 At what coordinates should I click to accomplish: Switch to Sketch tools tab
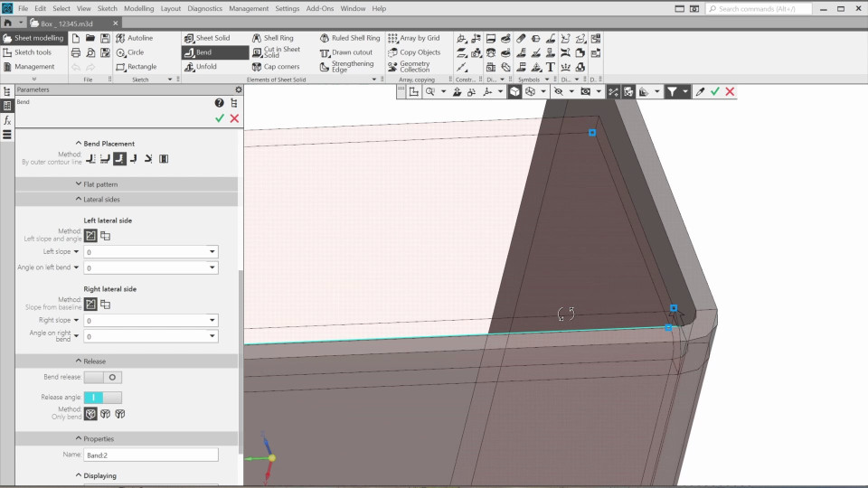[33, 52]
